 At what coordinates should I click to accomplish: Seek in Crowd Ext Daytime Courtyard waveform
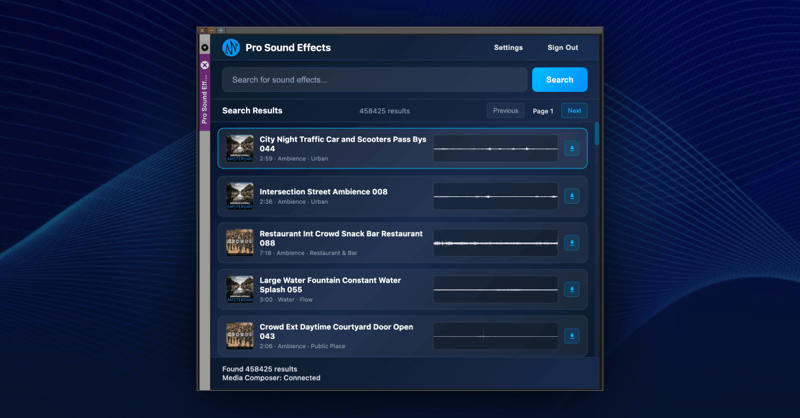495,336
